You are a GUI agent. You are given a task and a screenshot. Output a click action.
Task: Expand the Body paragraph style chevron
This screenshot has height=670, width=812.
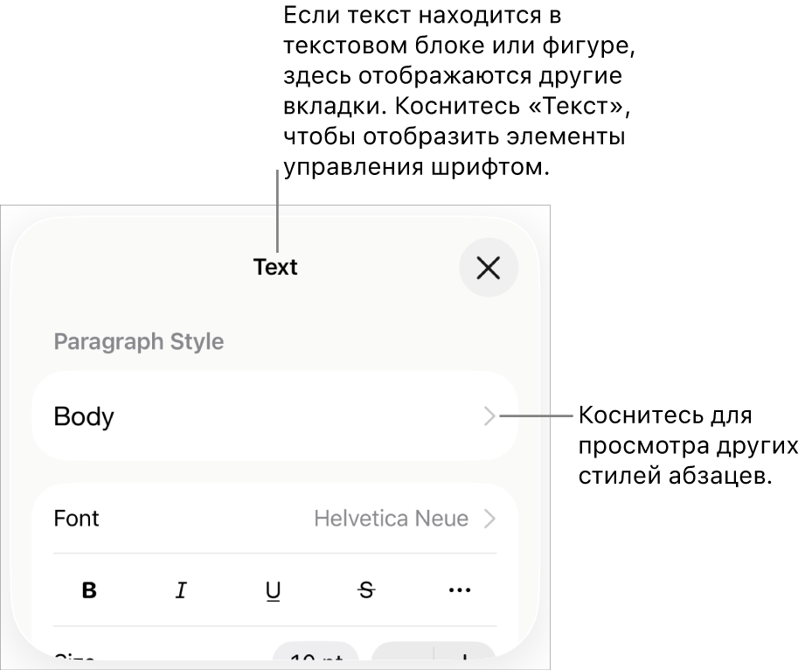[x=489, y=416]
